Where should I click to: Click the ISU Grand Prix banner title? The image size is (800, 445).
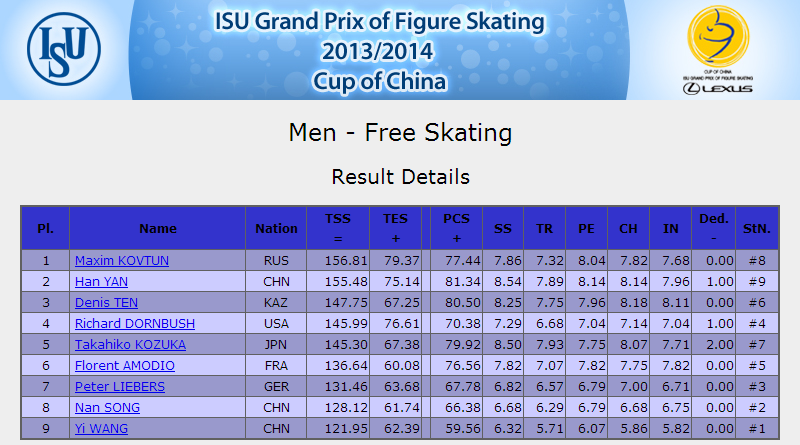coord(379,51)
